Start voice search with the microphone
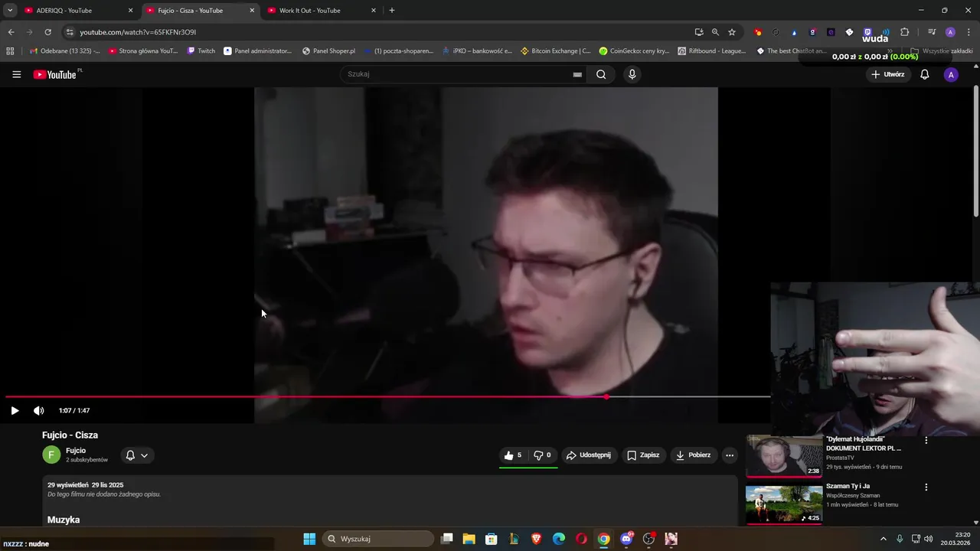 pyautogui.click(x=632, y=74)
